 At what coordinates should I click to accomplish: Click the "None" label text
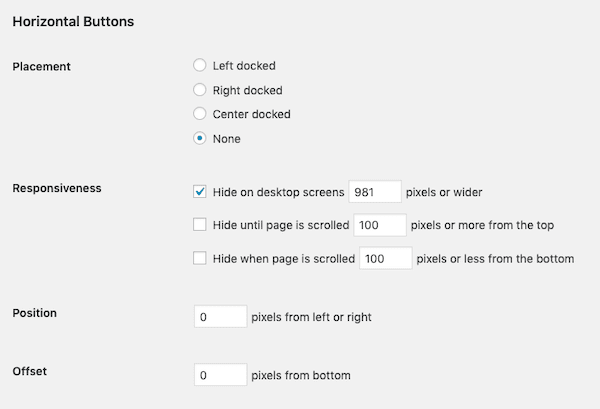[x=227, y=139]
